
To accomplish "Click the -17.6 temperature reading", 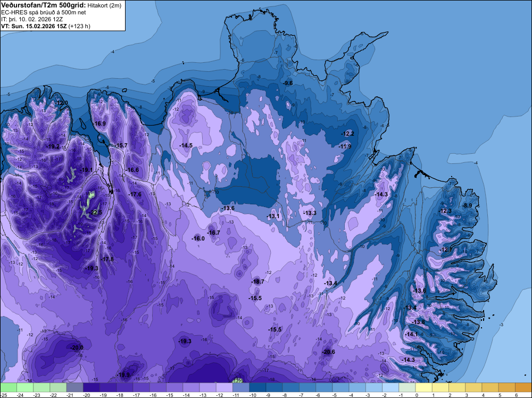I will (x=135, y=194).
